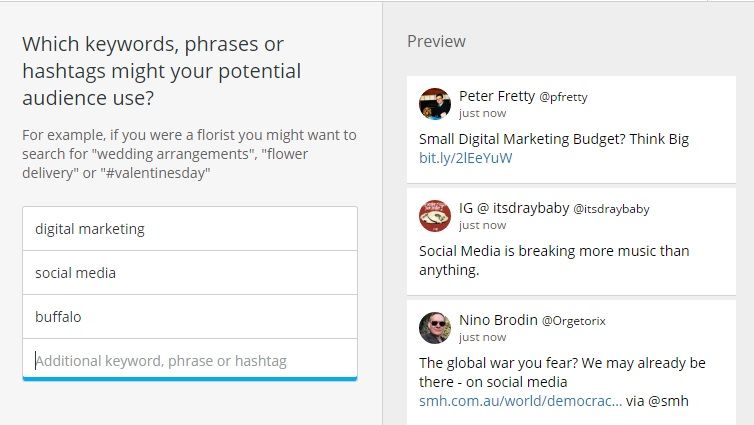Focus the Additional keyword, phrase or hashtag field

pos(190,361)
